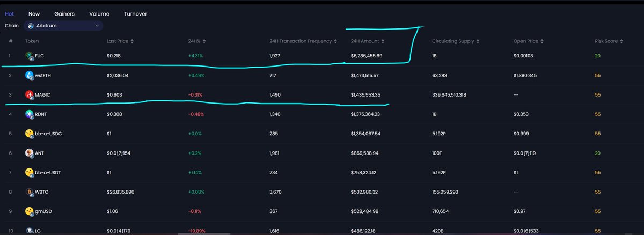Open the New tab
The width and height of the screenshot is (644, 235).
click(x=34, y=13)
